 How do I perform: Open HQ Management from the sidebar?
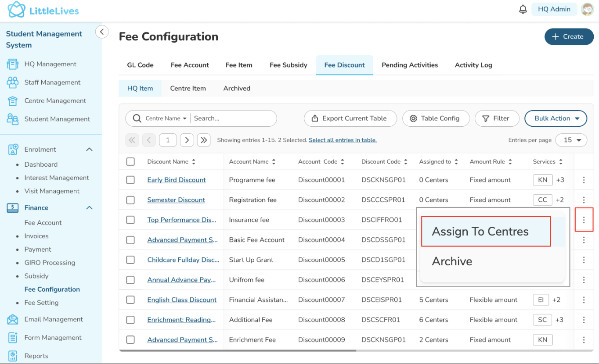pos(50,64)
